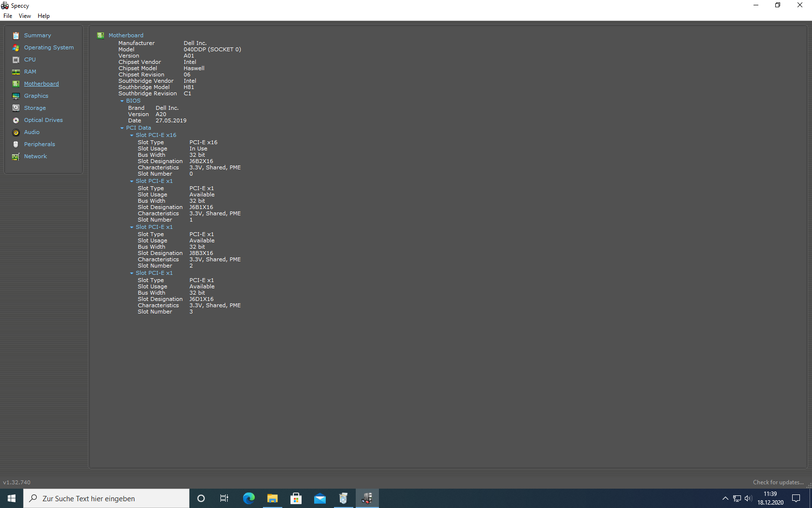Click the Speccy title bar app icon
The image size is (812, 508).
click(x=5, y=6)
